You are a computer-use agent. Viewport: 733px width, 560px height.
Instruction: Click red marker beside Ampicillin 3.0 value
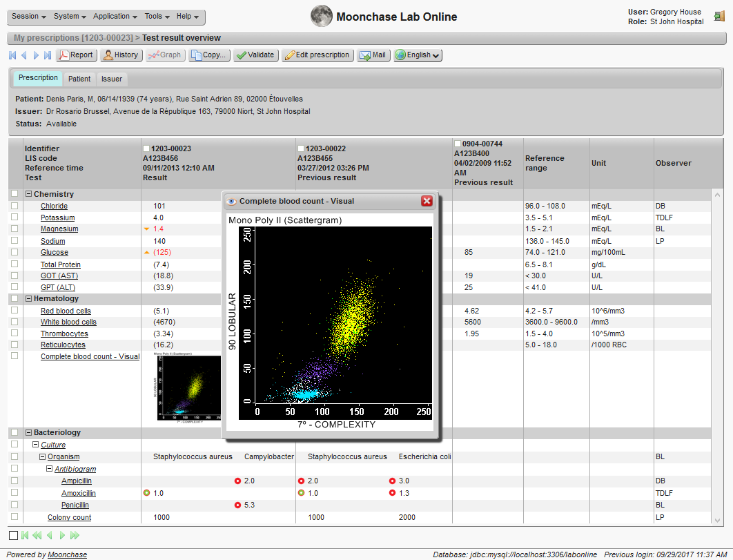pyautogui.click(x=392, y=481)
